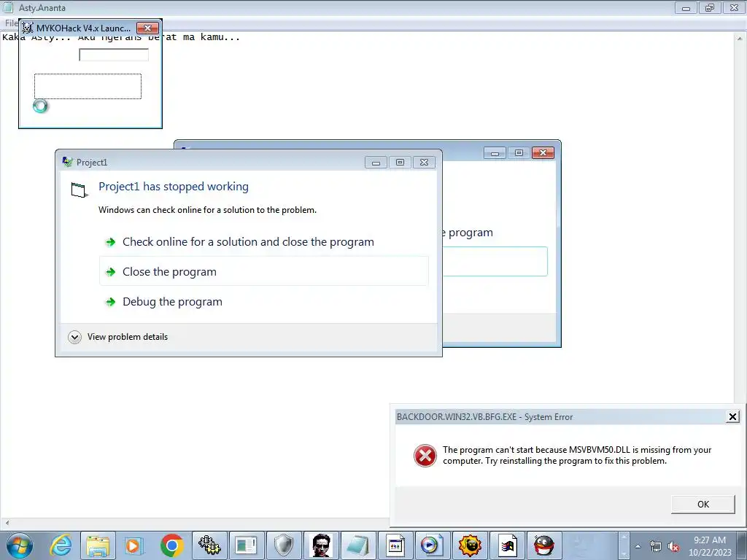
Task: Click the horizontal scrollbar left arrow in Asty.Ananta
Action: [6, 523]
